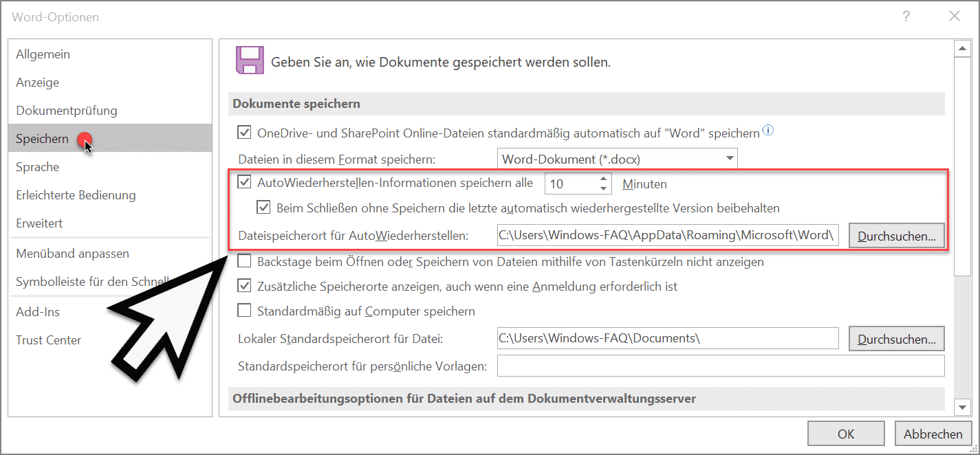Toggle OneDrive and SharePoint auto-save checkbox
Screen dimensions: 980x455
(244, 132)
